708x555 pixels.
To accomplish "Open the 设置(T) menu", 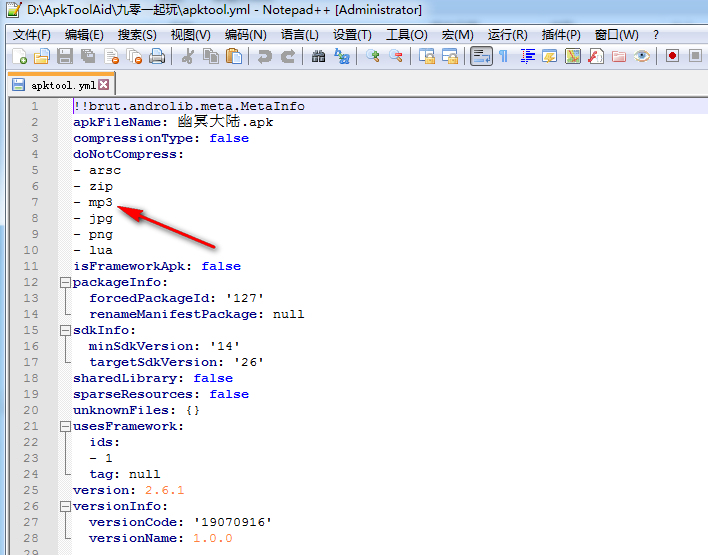I will 352,35.
